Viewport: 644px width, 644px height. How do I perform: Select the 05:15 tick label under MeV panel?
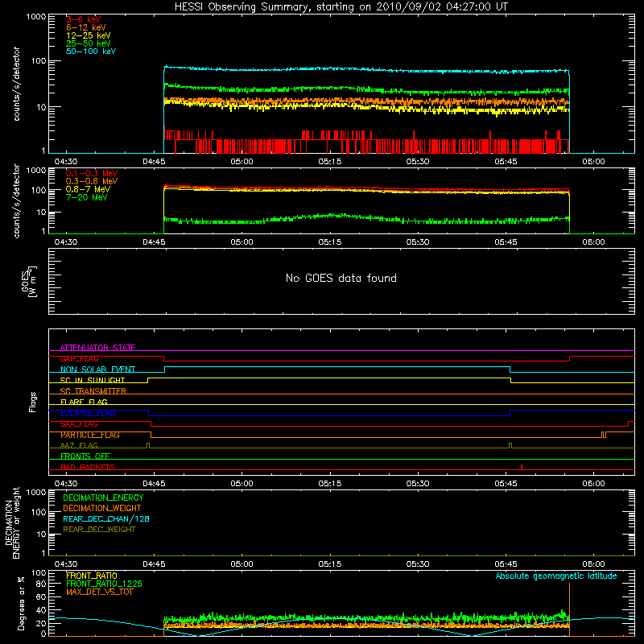point(330,242)
